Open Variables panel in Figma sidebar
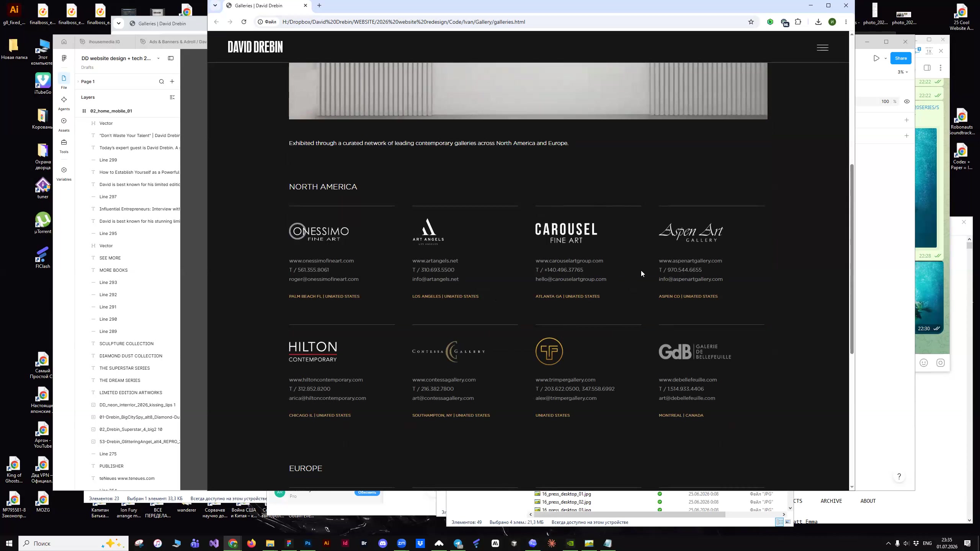This screenshot has width=980, height=551. coord(64,173)
